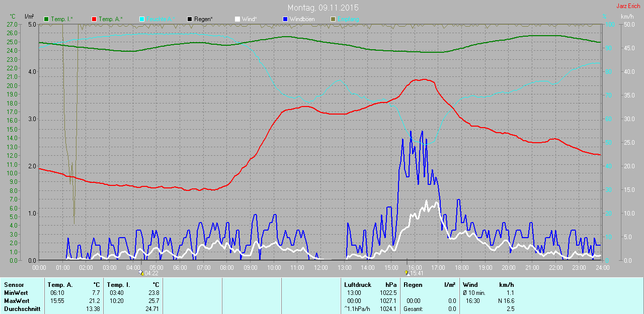Select the Temp. A.* legend label
644x314 pixels.
coord(110,19)
